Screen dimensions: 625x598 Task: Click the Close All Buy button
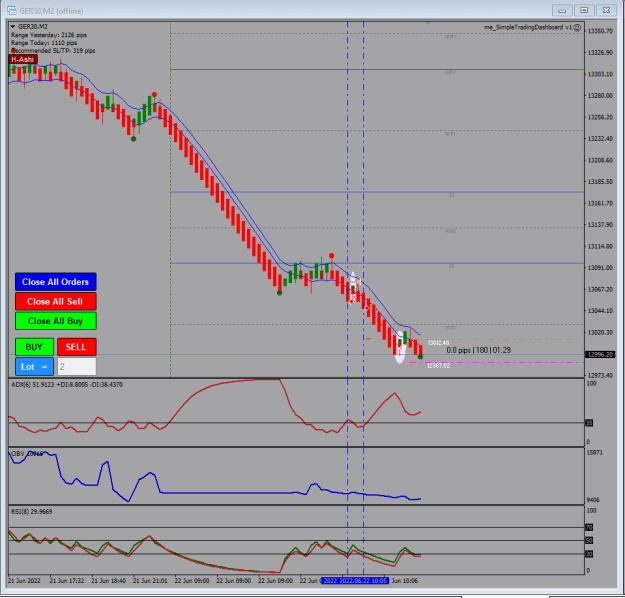[55, 321]
